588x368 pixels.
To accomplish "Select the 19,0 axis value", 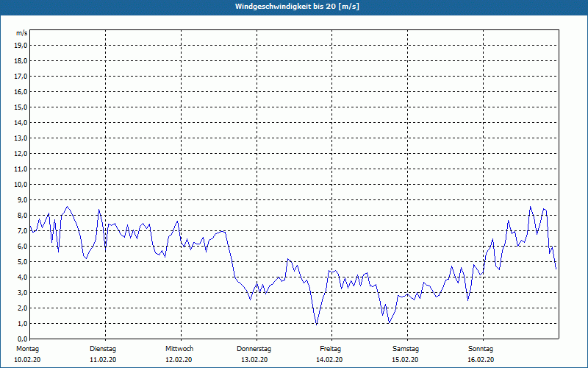I will click(x=21, y=46).
